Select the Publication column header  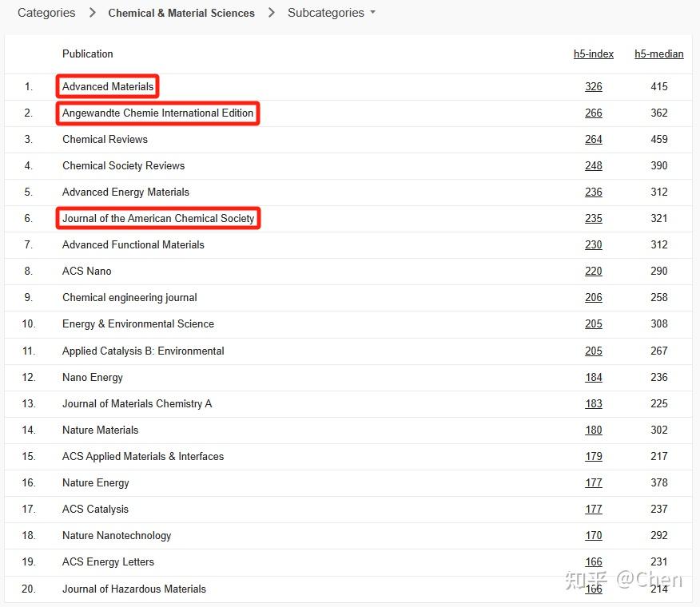(x=88, y=54)
